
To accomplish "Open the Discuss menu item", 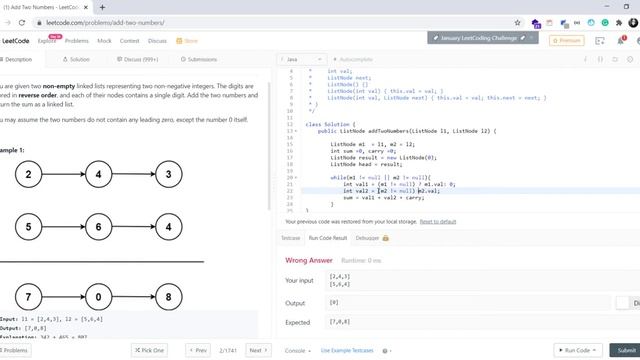I will [x=157, y=41].
